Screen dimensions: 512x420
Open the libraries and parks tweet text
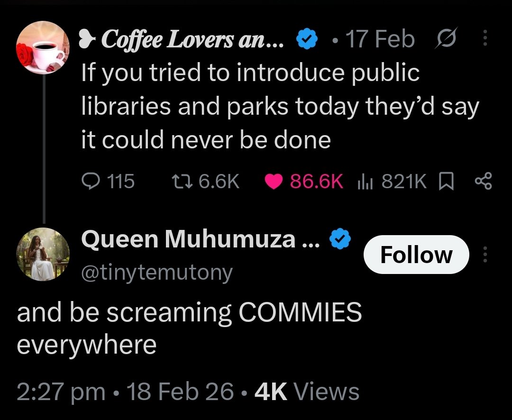pyautogui.click(x=280, y=106)
